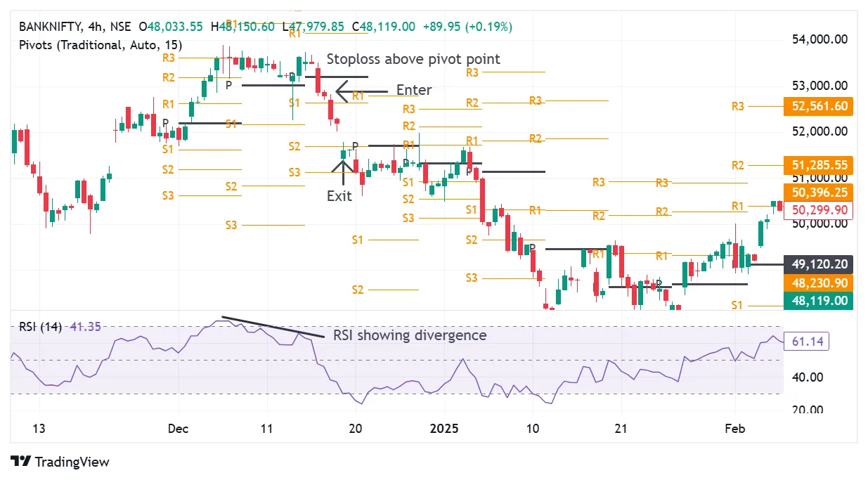The height and width of the screenshot is (480, 868).
Task: Click the orange price tag 48,230.90
Action: coord(818,283)
